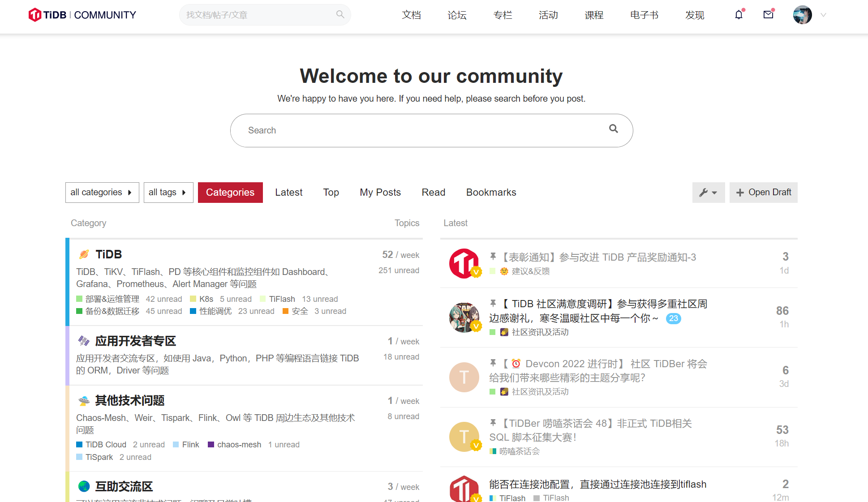The width and height of the screenshot is (868, 502).
Task: Select the Bookmarks tab
Action: (x=491, y=193)
